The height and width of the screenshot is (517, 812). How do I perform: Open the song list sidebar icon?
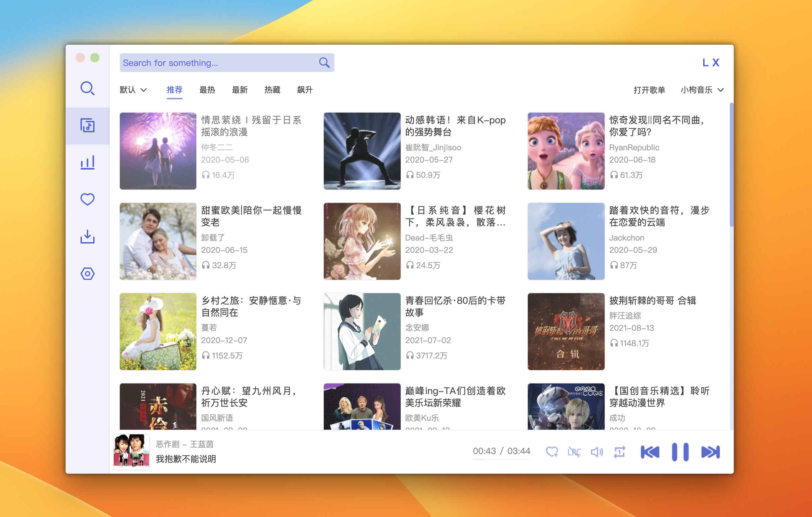coord(87,126)
